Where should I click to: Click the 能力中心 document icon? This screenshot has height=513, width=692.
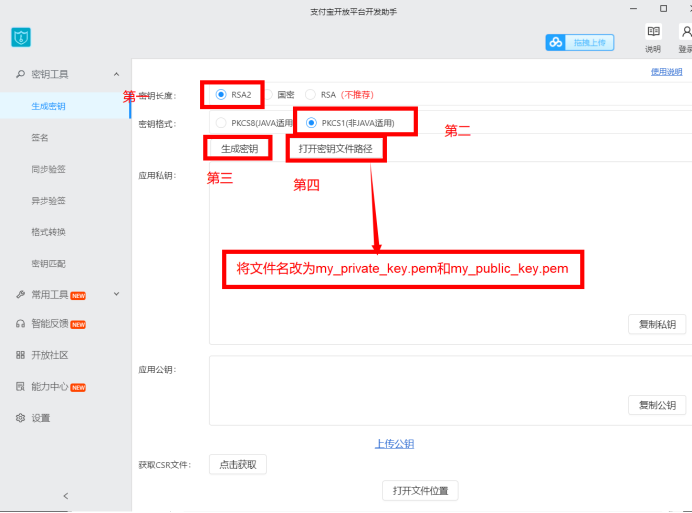pyautogui.click(x=20, y=386)
